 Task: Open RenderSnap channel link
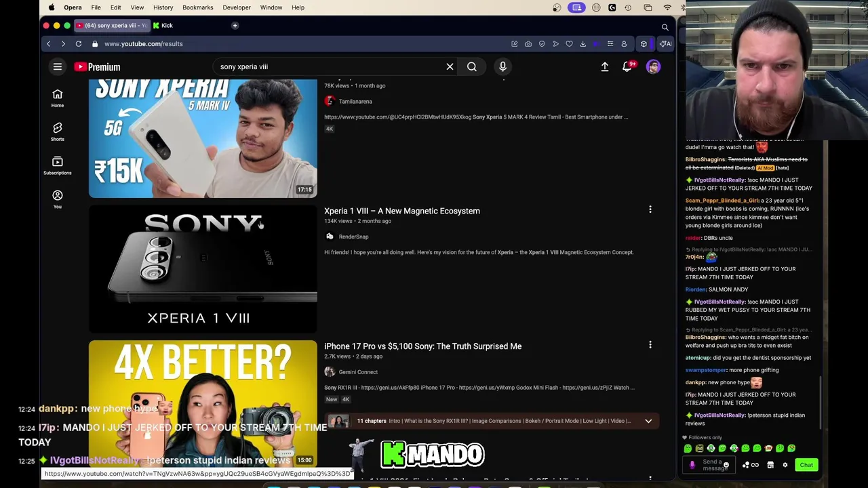tap(353, 237)
